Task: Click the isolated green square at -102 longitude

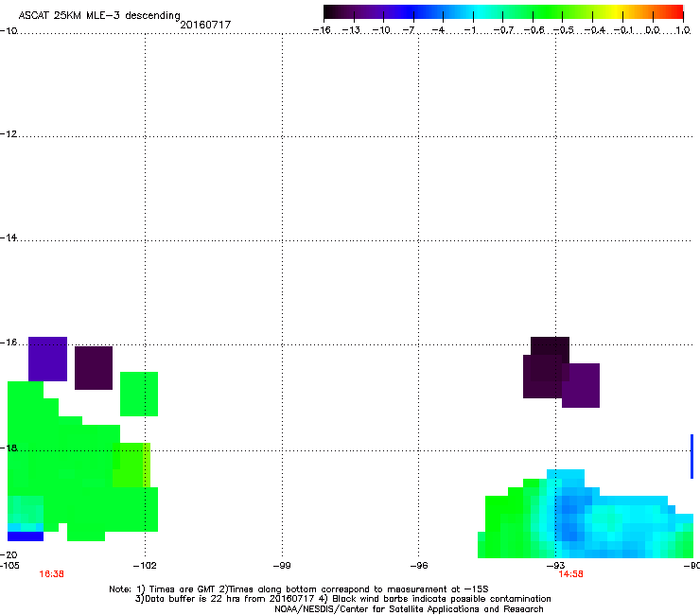Action: tap(139, 394)
